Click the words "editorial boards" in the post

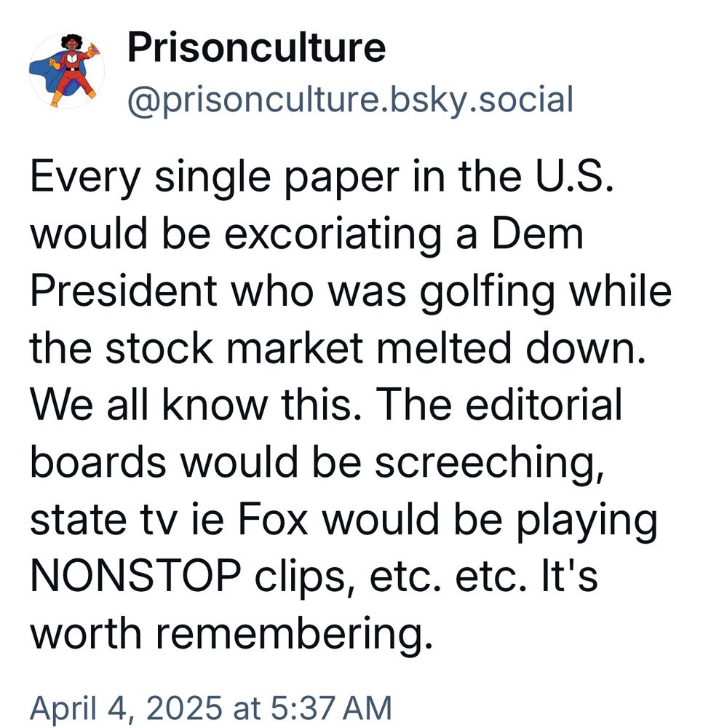click(x=326, y=434)
